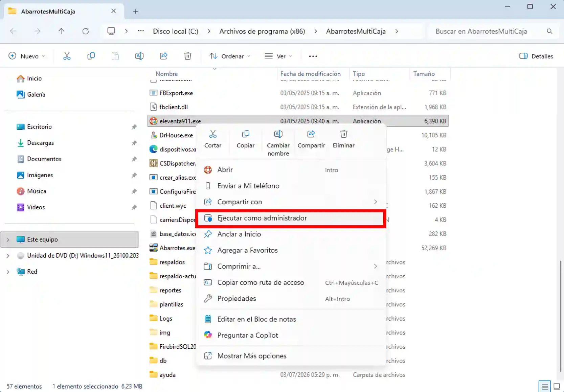Toggle the Detalles pane button
The image size is (564, 392).
click(536, 56)
